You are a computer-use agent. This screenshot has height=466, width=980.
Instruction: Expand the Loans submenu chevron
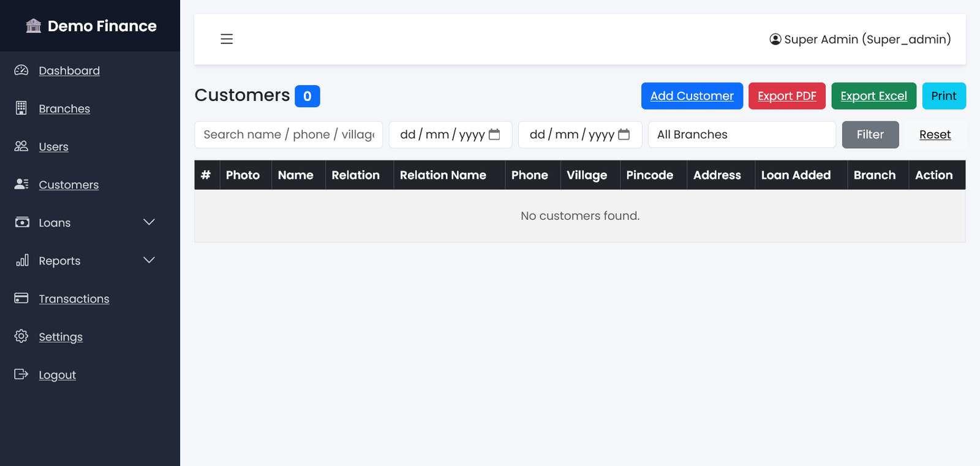[x=149, y=222]
